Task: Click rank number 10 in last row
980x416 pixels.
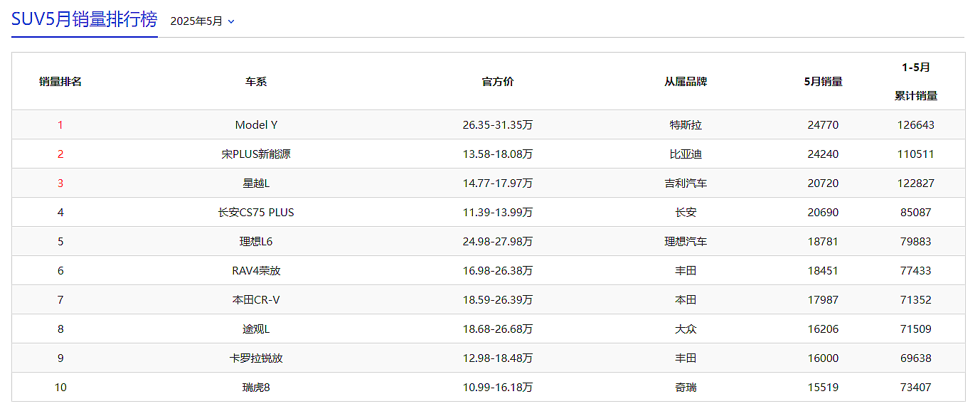Action: tap(60, 388)
